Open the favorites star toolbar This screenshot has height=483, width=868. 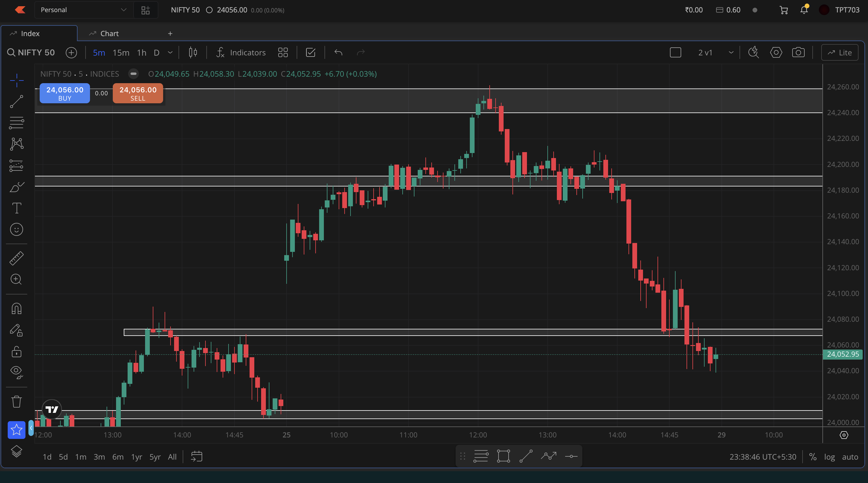[17, 430]
